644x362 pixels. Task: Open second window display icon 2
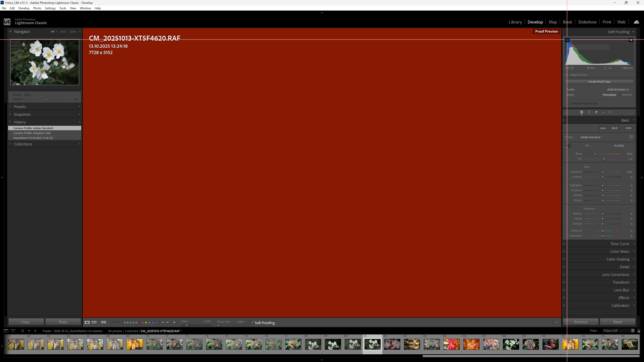[x=13, y=331]
